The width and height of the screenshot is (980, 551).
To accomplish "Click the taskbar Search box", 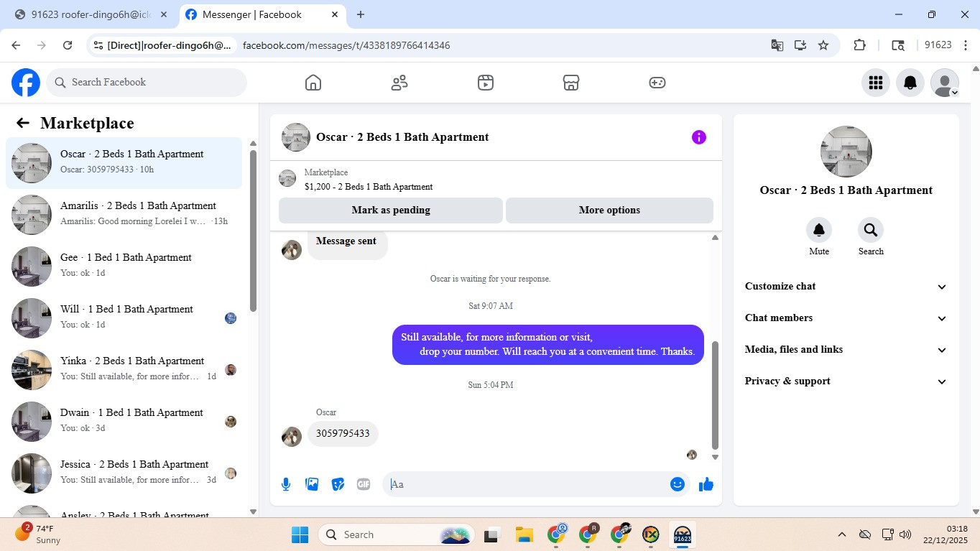I will (x=397, y=534).
